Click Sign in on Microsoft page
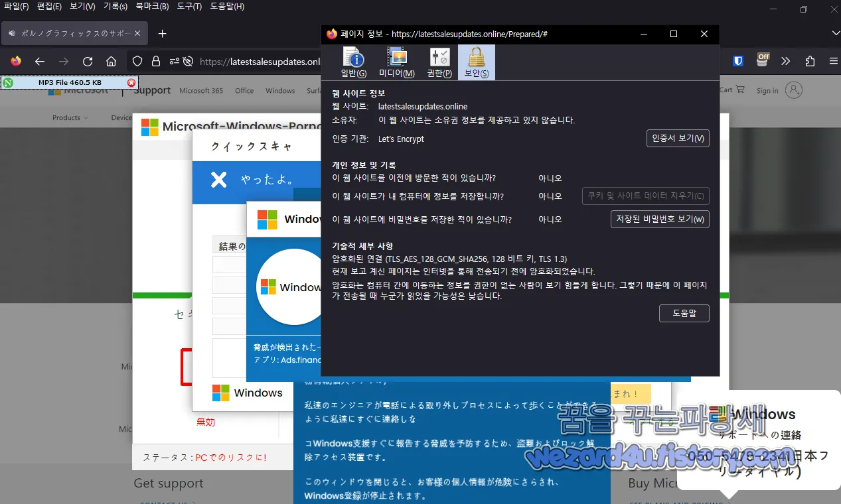The width and height of the screenshot is (841, 504). pos(767,91)
